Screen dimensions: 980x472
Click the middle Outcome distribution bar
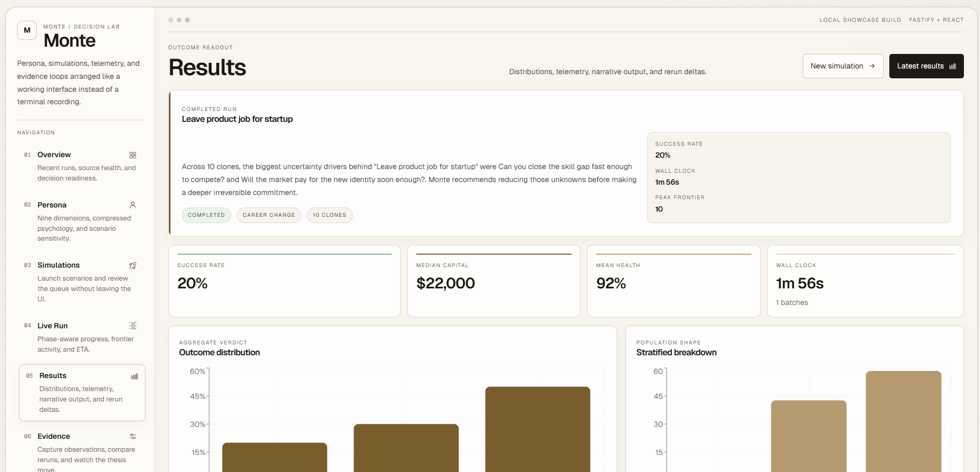coord(406,448)
